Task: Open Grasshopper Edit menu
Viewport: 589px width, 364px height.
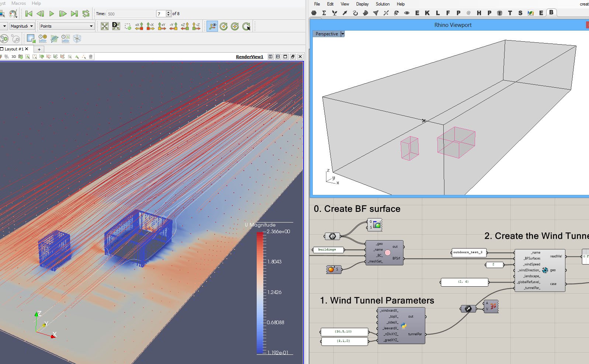Action: [x=330, y=4]
